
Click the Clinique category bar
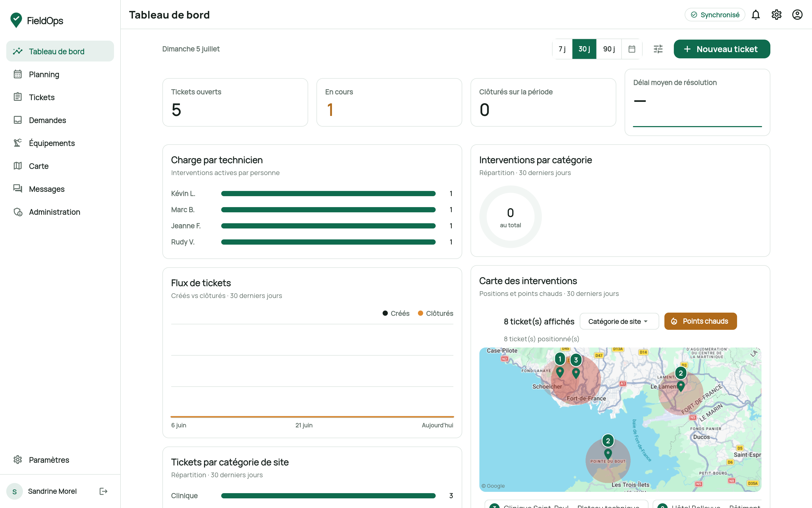pyautogui.click(x=328, y=495)
